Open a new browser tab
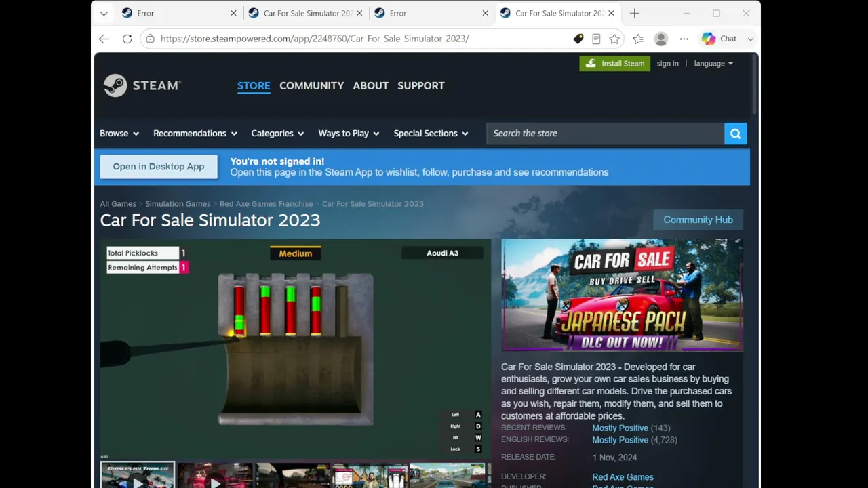 pos(635,13)
